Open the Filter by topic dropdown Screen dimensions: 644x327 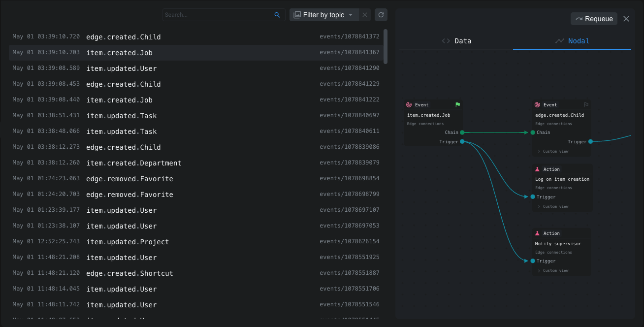pyautogui.click(x=323, y=15)
